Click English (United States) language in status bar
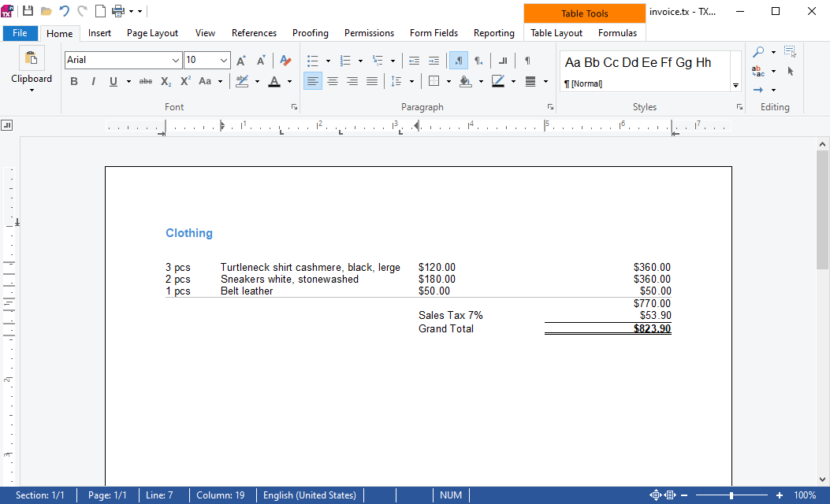Image resolution: width=830 pixels, height=504 pixels. [x=310, y=495]
